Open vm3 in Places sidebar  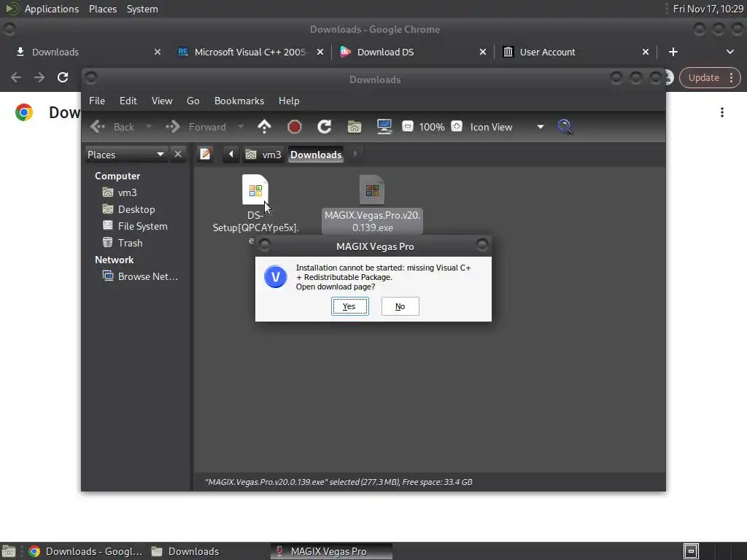[x=127, y=192]
